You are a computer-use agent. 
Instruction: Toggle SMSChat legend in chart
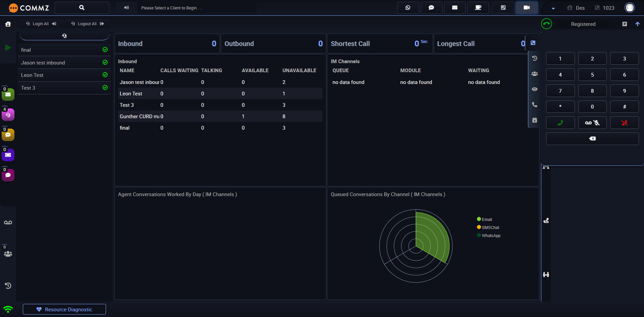[488, 227]
